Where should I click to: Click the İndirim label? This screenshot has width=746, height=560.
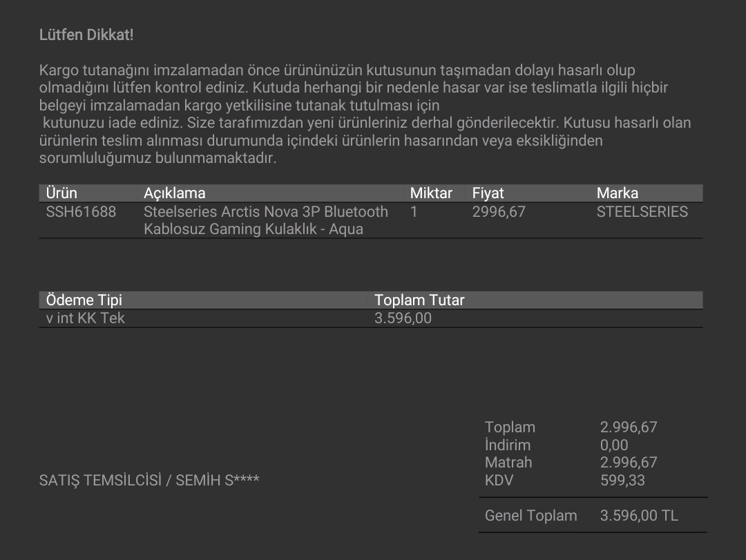[x=508, y=445]
